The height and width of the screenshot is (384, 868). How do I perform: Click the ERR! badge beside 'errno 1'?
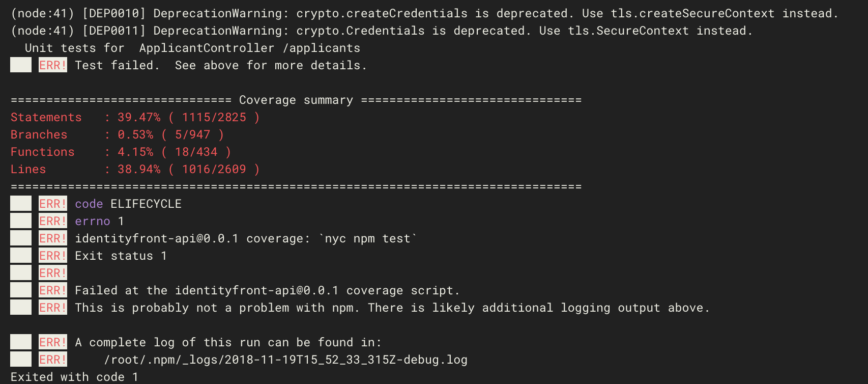[x=53, y=221]
